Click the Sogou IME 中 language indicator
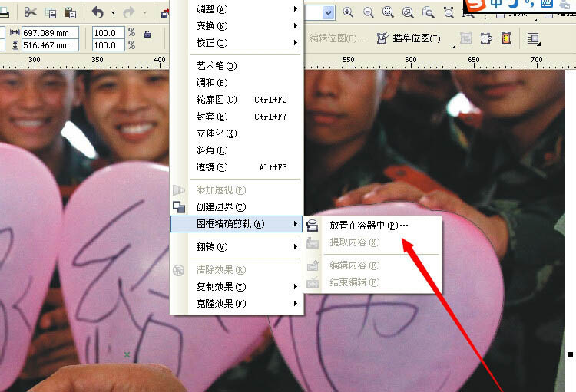This screenshot has width=576, height=392. tap(496, 4)
